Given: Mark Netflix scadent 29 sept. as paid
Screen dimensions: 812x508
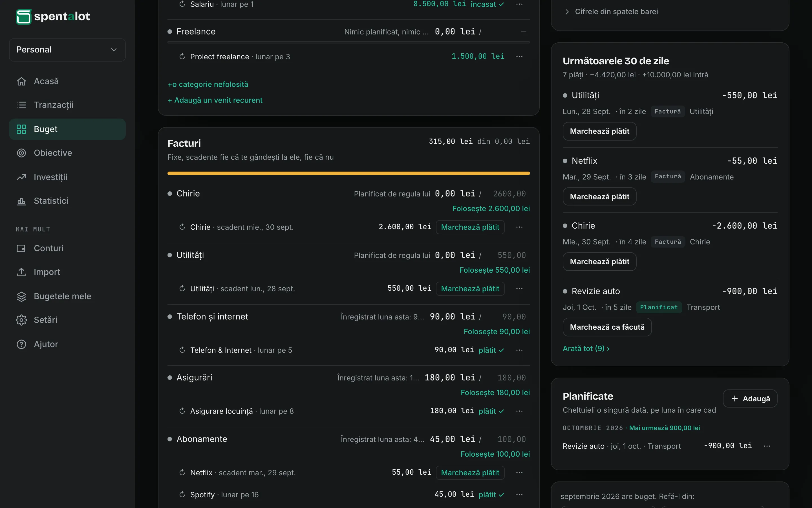Looking at the screenshot, I should coord(470,473).
